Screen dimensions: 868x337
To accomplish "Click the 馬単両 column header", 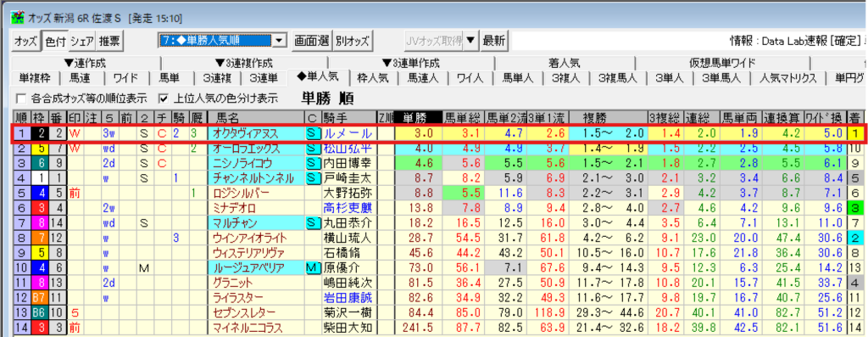I will click(x=741, y=117).
